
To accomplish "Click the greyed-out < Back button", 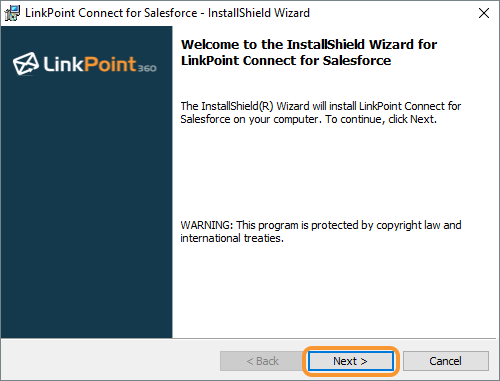I will click(262, 361).
